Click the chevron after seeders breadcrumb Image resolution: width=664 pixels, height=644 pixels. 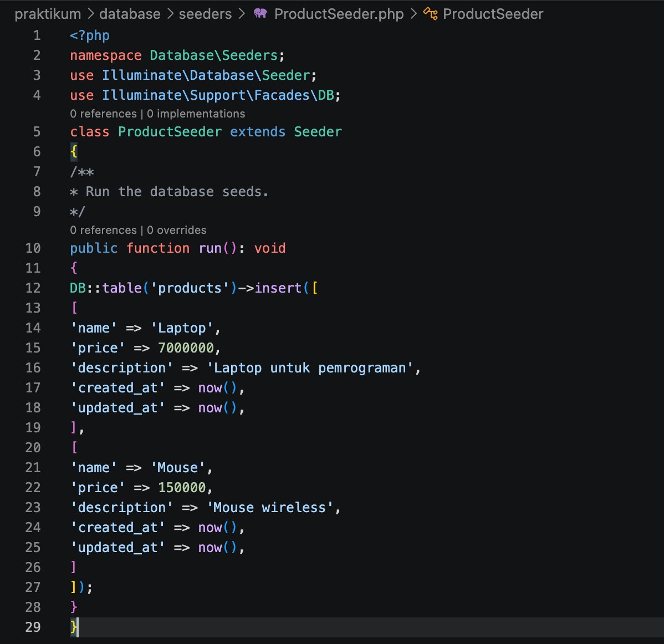241,14
